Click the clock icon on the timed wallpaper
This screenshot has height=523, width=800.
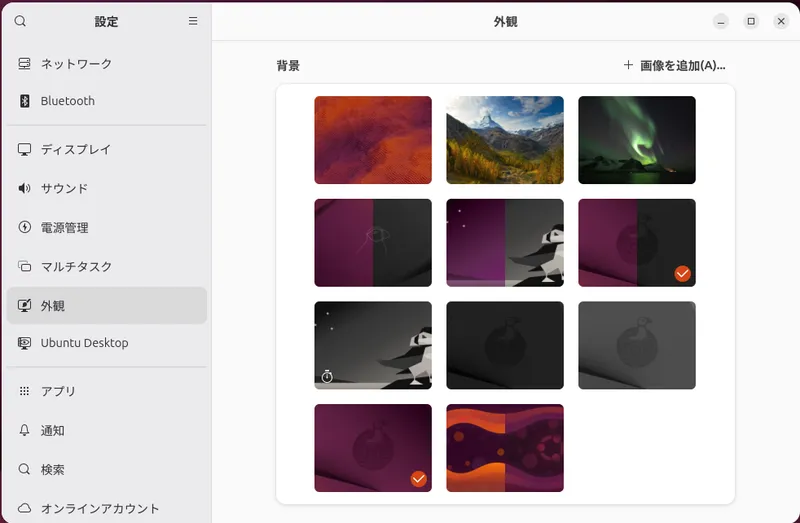[327, 377]
